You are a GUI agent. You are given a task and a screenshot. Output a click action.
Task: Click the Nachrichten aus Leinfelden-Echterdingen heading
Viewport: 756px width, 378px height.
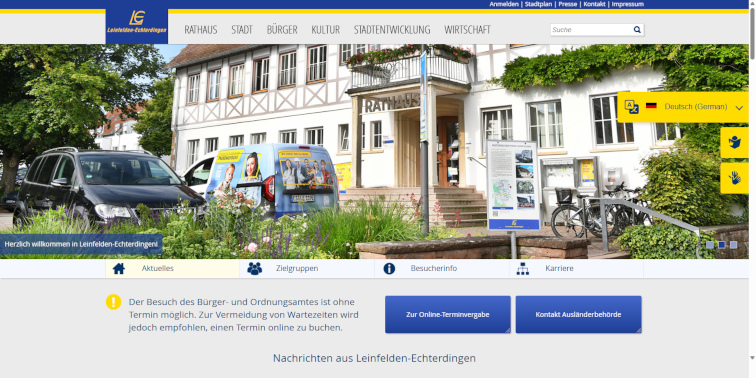[x=374, y=358]
